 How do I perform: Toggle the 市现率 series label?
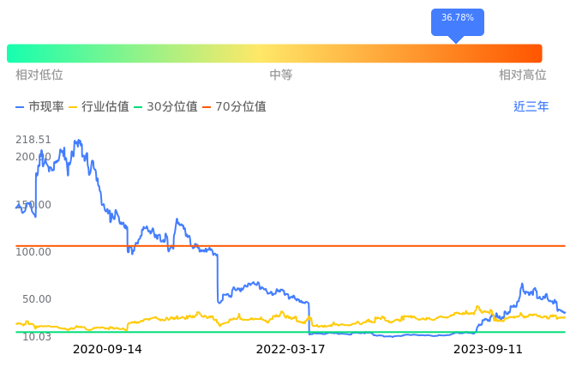[x=46, y=107]
